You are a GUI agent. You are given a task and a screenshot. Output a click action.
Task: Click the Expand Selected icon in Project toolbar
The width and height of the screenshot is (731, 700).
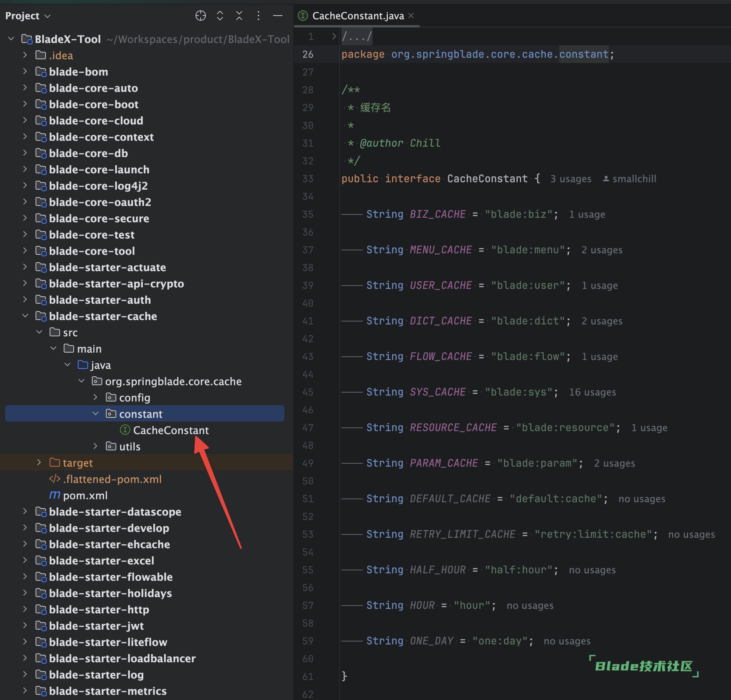pyautogui.click(x=220, y=16)
